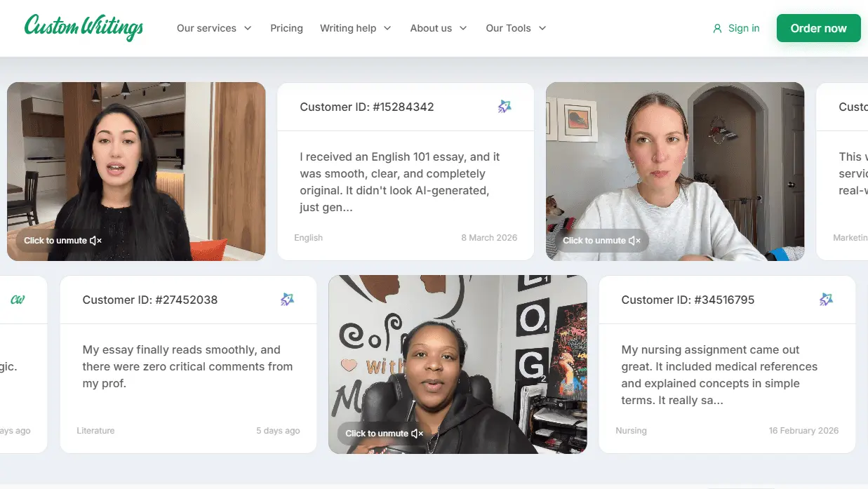
Task: Click the English 101 essay review text
Action: click(400, 182)
